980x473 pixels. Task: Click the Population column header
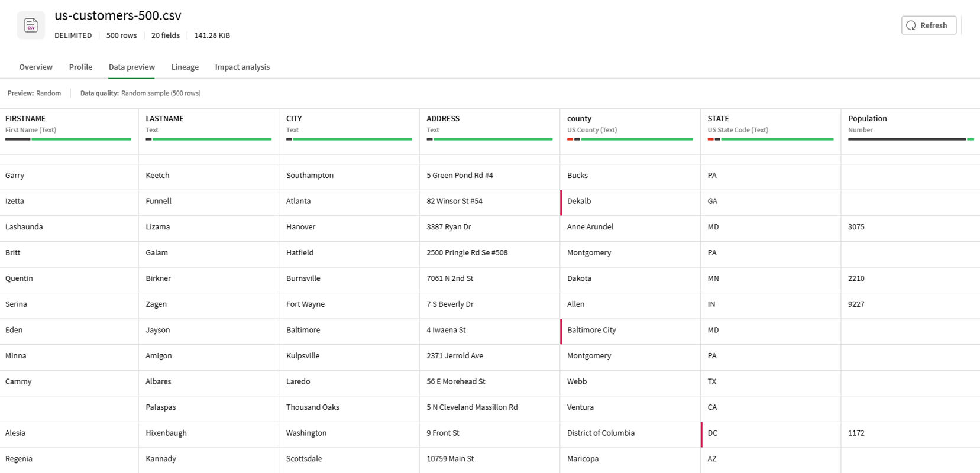tap(867, 119)
